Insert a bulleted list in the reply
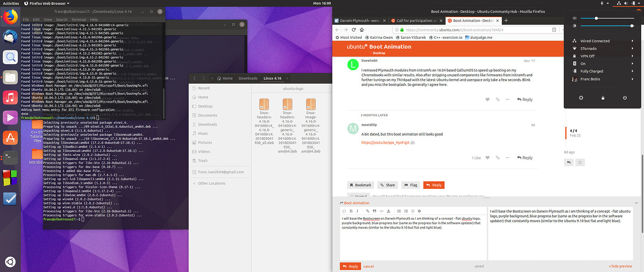This screenshot has height=272, width=644. click(x=399, y=211)
